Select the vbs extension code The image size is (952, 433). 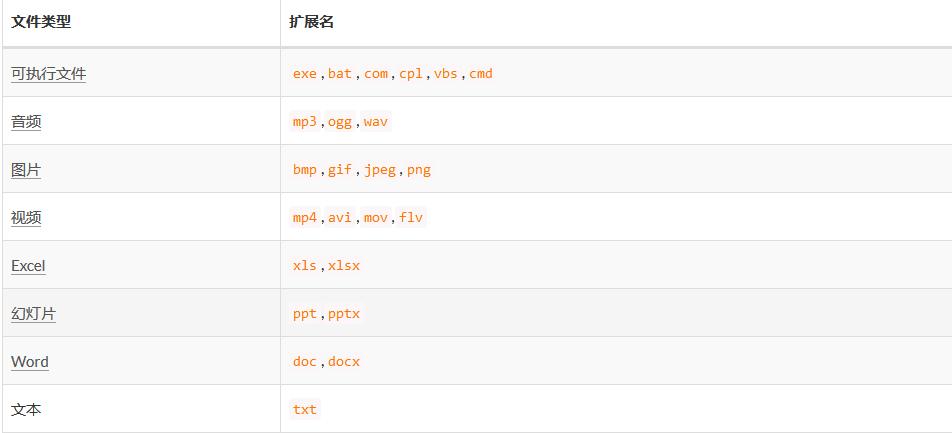coord(445,74)
